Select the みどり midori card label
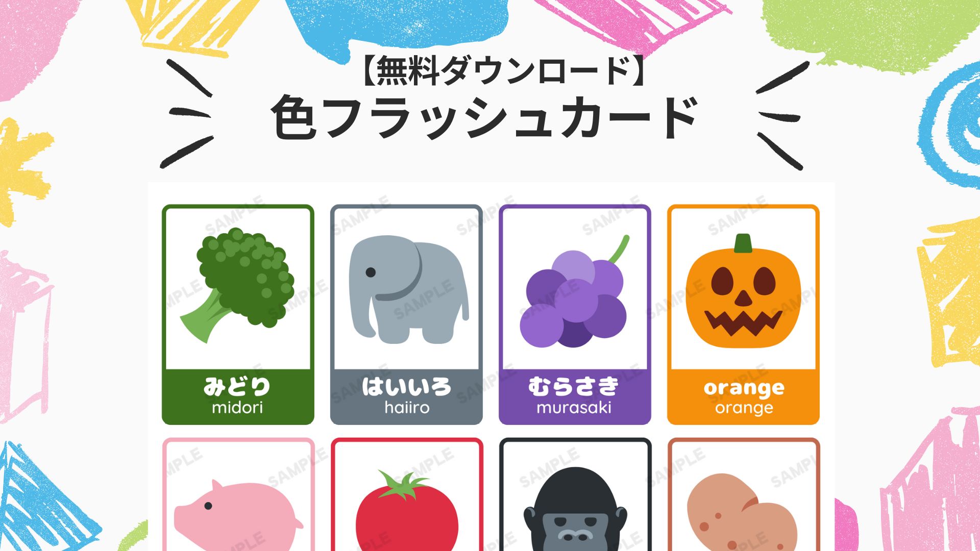 click(238, 396)
